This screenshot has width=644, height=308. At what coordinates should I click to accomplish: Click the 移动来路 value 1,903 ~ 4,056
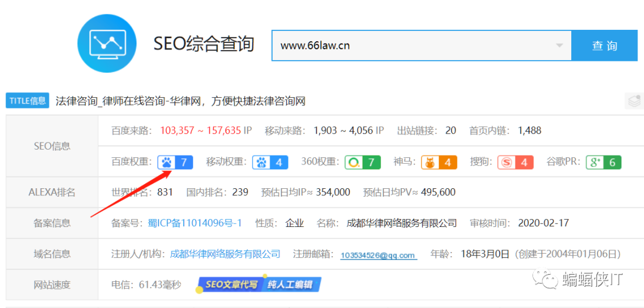[x=342, y=131]
